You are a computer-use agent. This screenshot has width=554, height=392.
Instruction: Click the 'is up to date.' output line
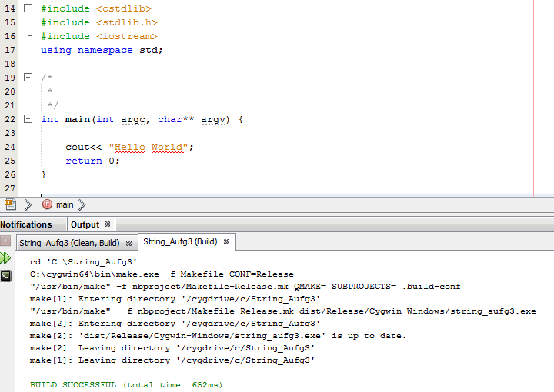point(218,336)
